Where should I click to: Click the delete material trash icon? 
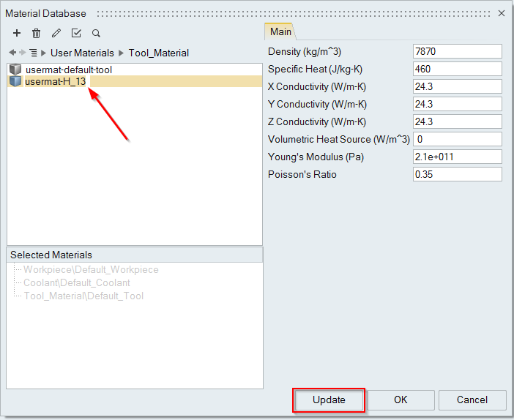coord(37,33)
